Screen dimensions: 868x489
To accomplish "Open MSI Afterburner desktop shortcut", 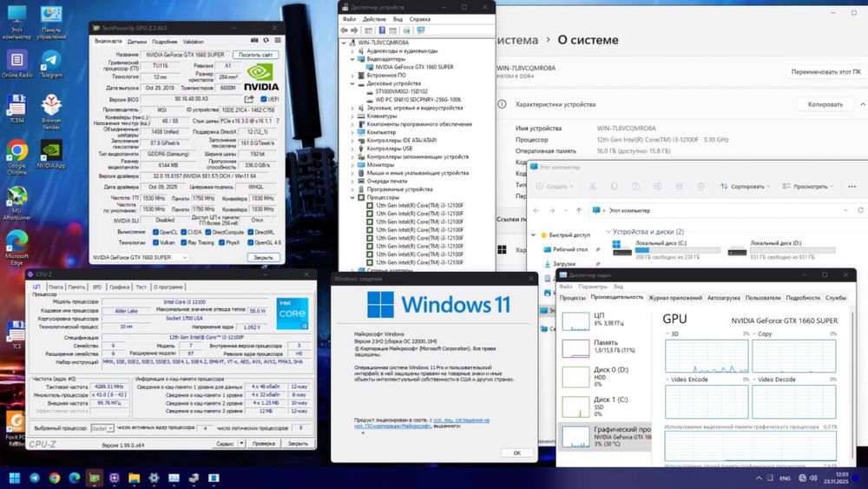I will 16,203.
